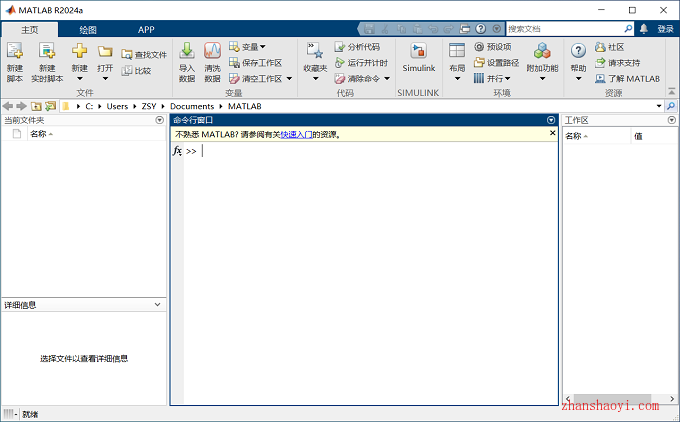Sort by Name (名称) column in Current Folder
680x422 pixels.
(x=42, y=134)
